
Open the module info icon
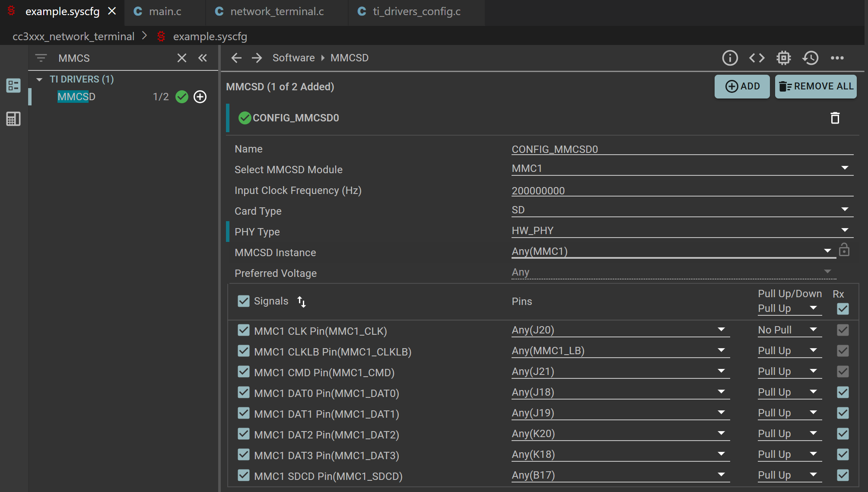click(730, 58)
